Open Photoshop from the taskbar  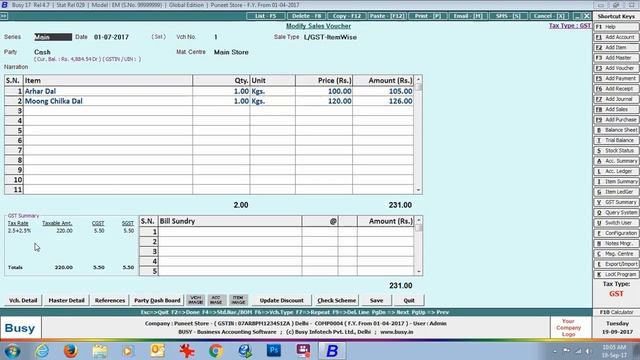tap(274, 351)
